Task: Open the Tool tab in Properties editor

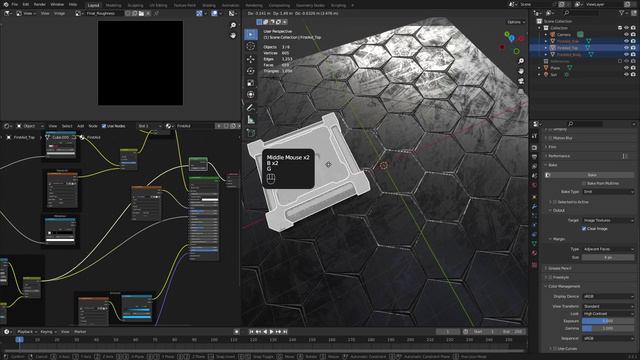Action: [x=534, y=136]
